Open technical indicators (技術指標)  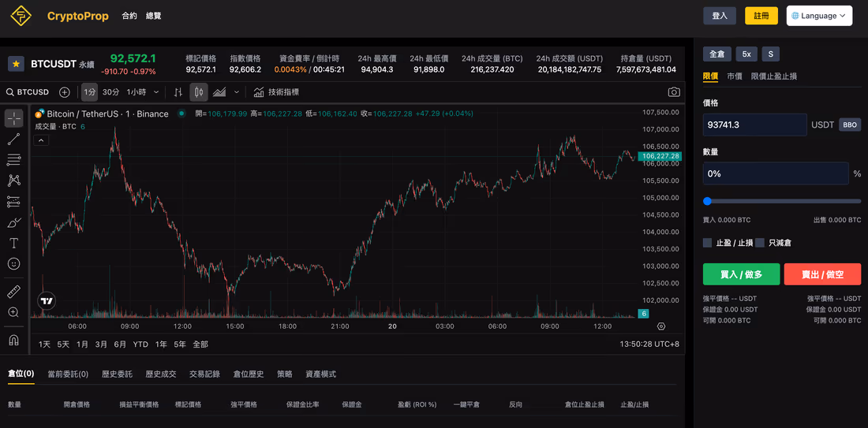click(276, 91)
